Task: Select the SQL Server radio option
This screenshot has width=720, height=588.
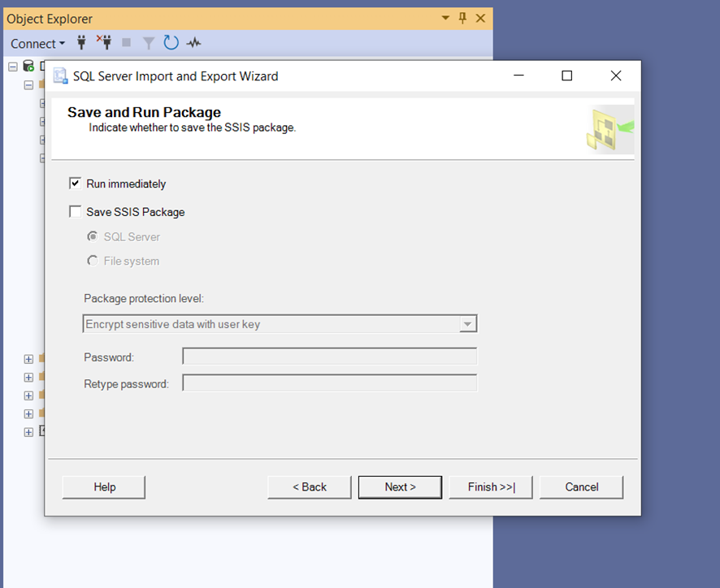Action: 93,236
